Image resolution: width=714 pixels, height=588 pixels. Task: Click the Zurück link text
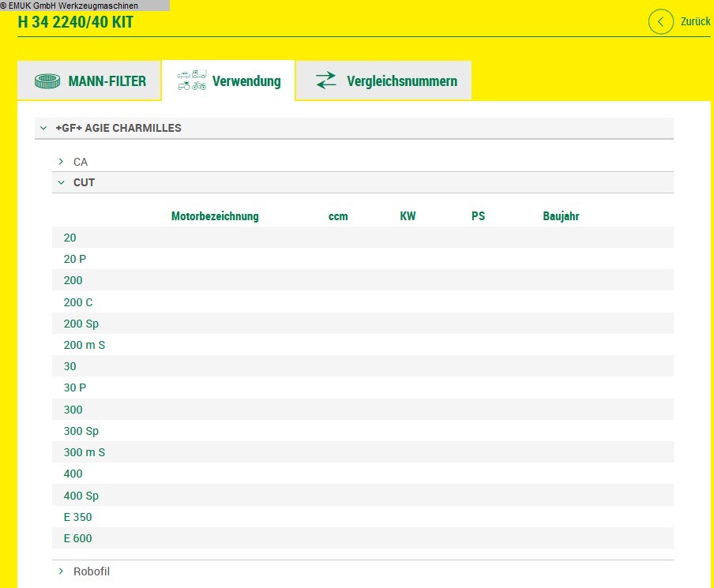tap(695, 22)
